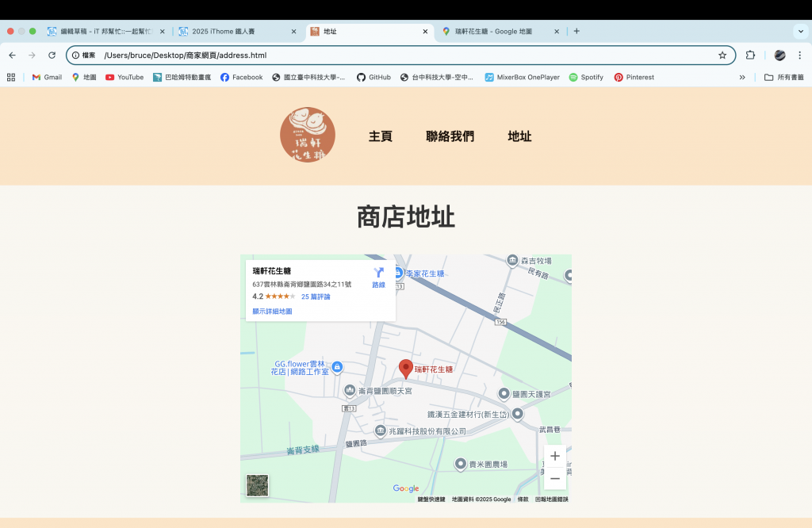812x528 pixels.
Task: Click the 瑞軒花生糖 round logo
Action: tap(308, 135)
